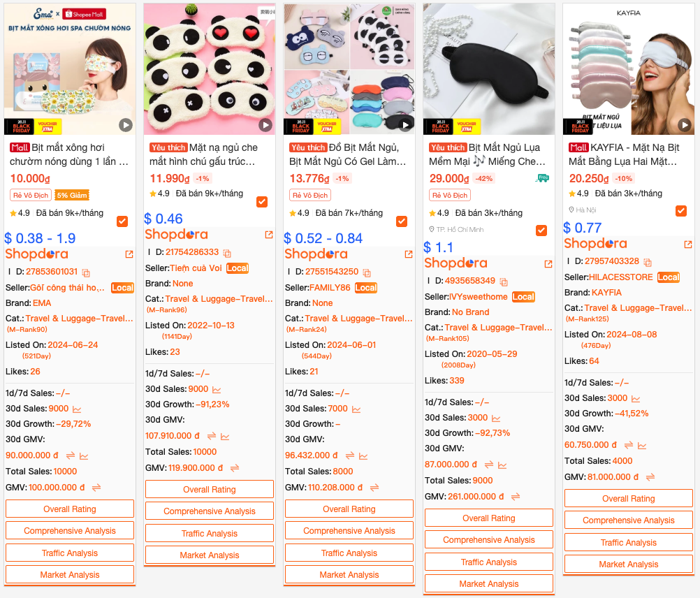Copy product ID 27853601031 icon

point(86,272)
